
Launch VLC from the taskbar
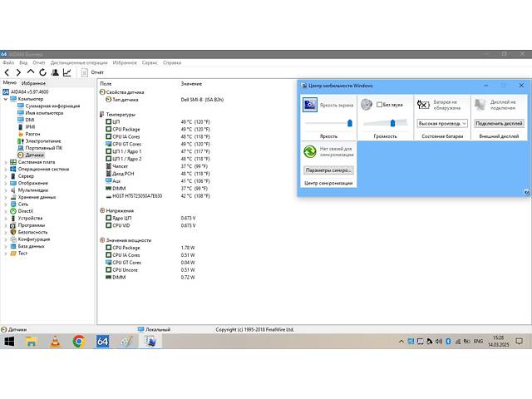pyautogui.click(x=55, y=342)
